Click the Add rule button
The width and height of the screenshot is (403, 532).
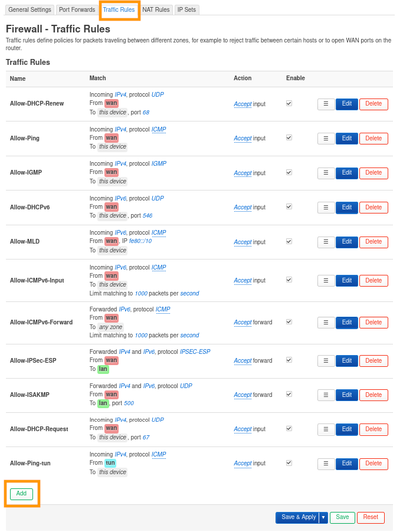[x=21, y=494]
